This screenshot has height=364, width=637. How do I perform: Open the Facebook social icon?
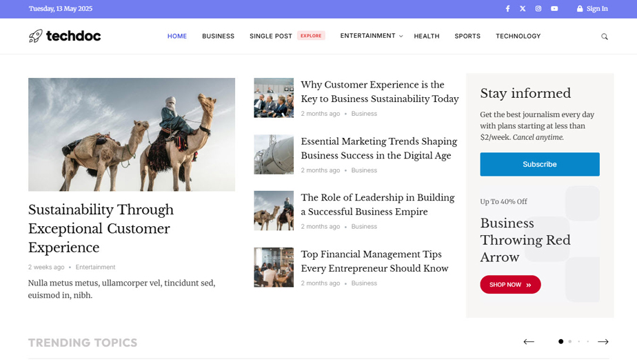(507, 8)
